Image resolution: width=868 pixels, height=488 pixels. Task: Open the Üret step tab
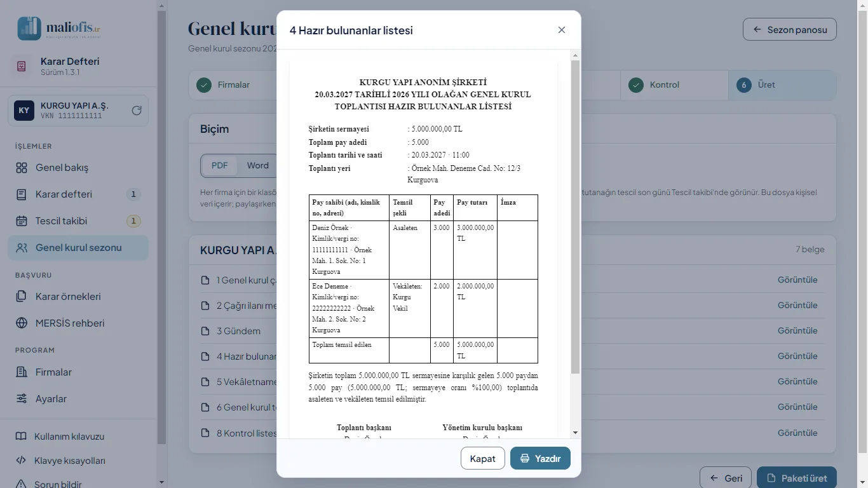pyautogui.click(x=782, y=85)
